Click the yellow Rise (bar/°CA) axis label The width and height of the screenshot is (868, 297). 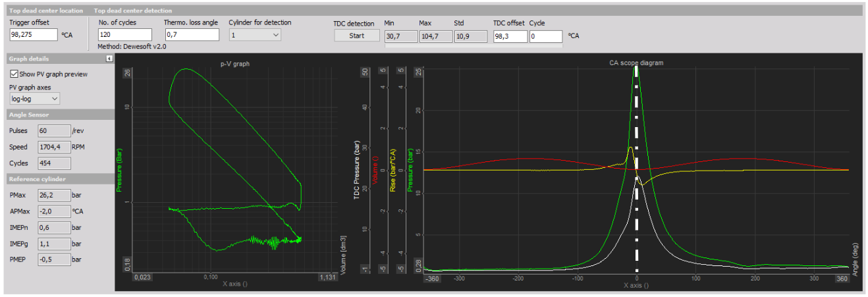click(393, 171)
